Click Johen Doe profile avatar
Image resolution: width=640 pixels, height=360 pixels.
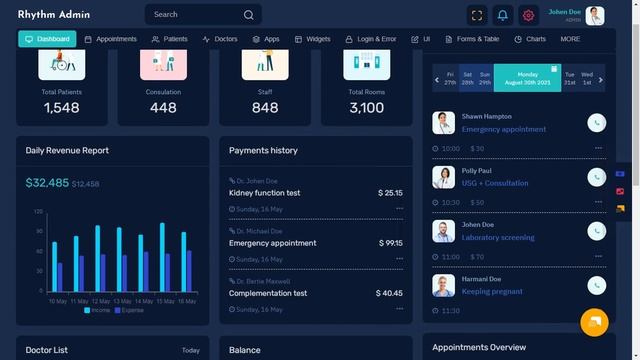point(595,16)
